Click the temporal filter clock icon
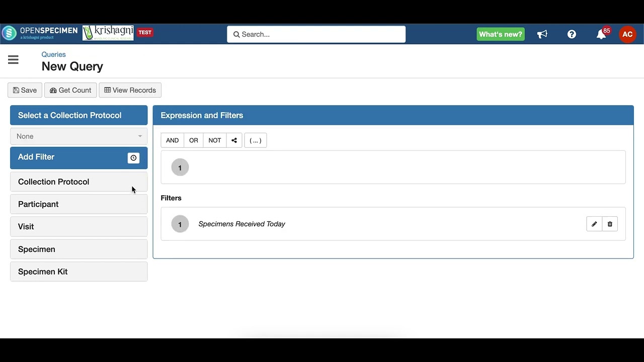The height and width of the screenshot is (362, 644). click(x=133, y=158)
